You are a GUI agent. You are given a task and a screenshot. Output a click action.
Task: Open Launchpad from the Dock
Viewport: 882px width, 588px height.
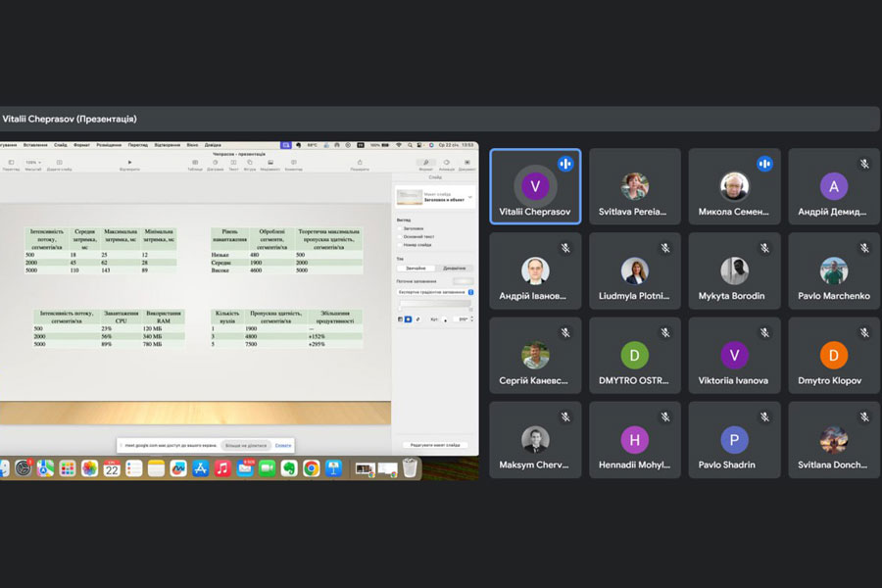68,468
